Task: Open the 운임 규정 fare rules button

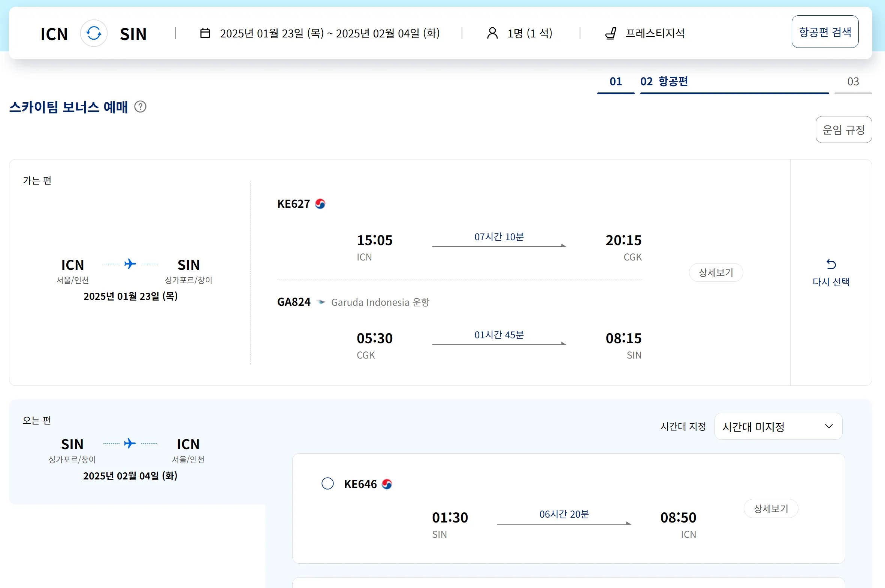Action: coord(843,130)
